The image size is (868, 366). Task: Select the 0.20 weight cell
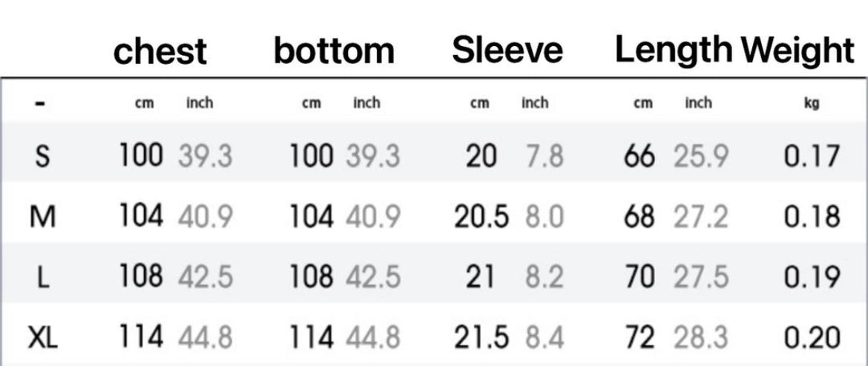pos(812,339)
